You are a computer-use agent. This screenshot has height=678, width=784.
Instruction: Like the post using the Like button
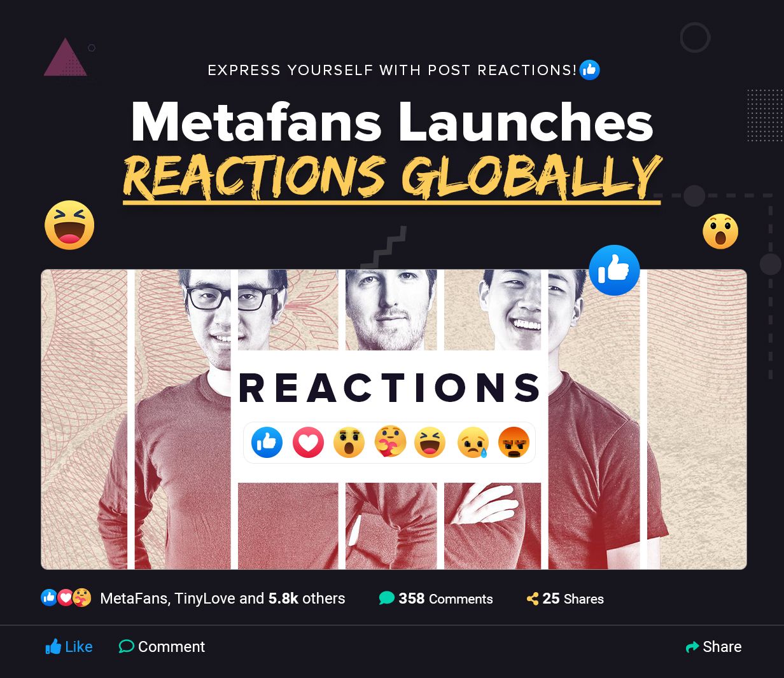click(69, 646)
